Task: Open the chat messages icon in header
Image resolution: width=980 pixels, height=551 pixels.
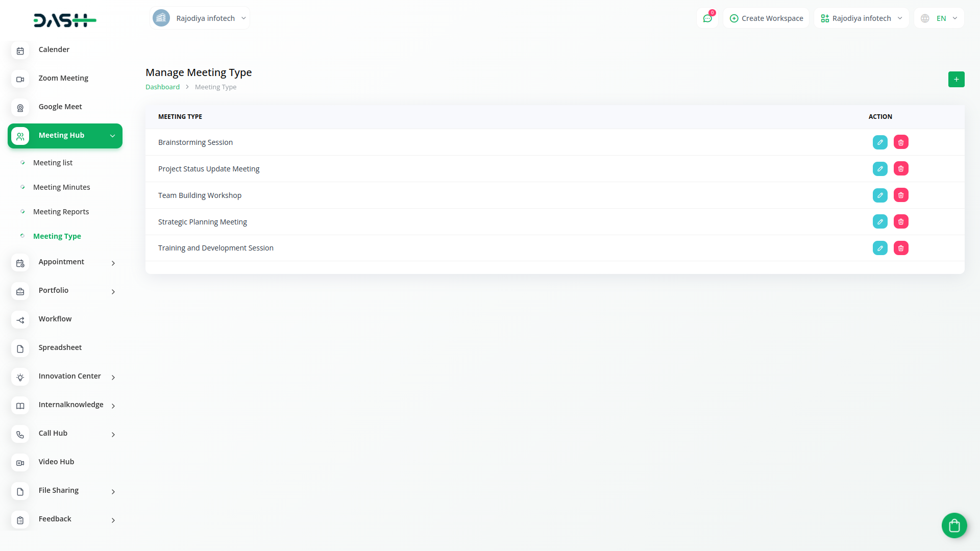Action: [707, 18]
